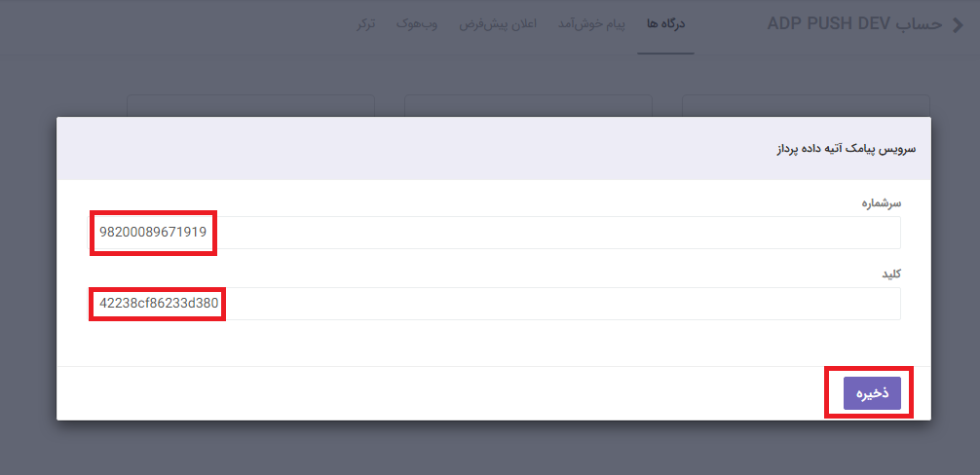Click the rightmost gateway card behind the dialog
Screen dimensions: 980x475
coord(806,105)
